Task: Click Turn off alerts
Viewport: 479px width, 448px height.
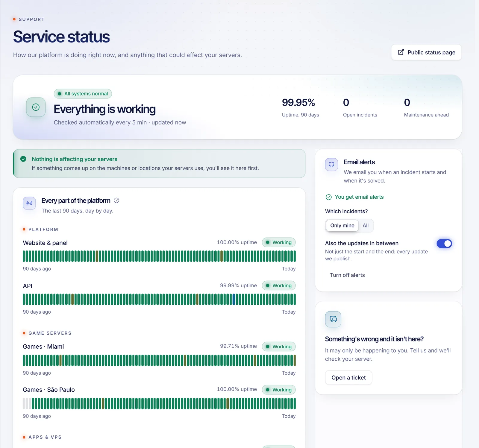Action: [347, 275]
